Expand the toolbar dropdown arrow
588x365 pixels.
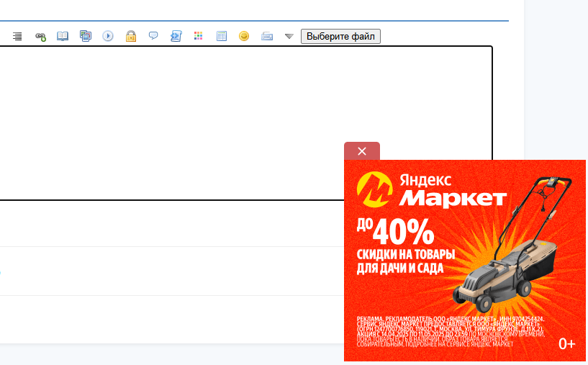[289, 37]
